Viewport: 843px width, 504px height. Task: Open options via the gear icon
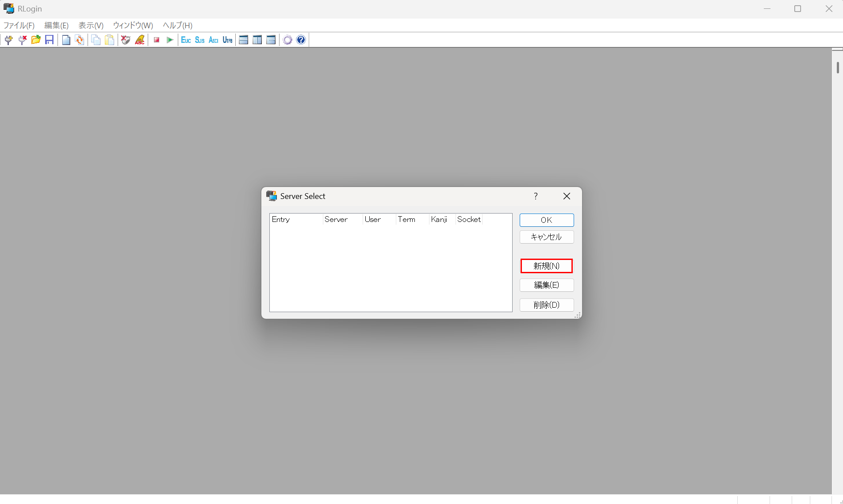point(287,40)
